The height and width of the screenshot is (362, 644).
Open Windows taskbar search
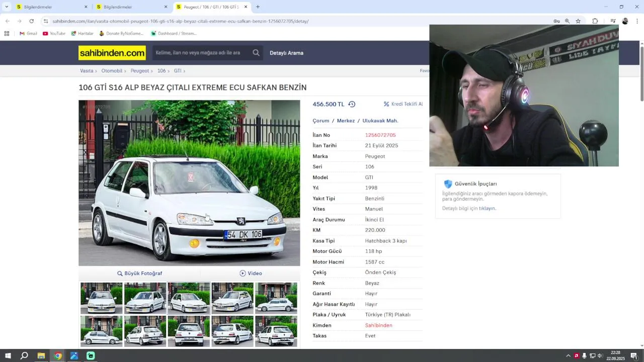point(24,356)
